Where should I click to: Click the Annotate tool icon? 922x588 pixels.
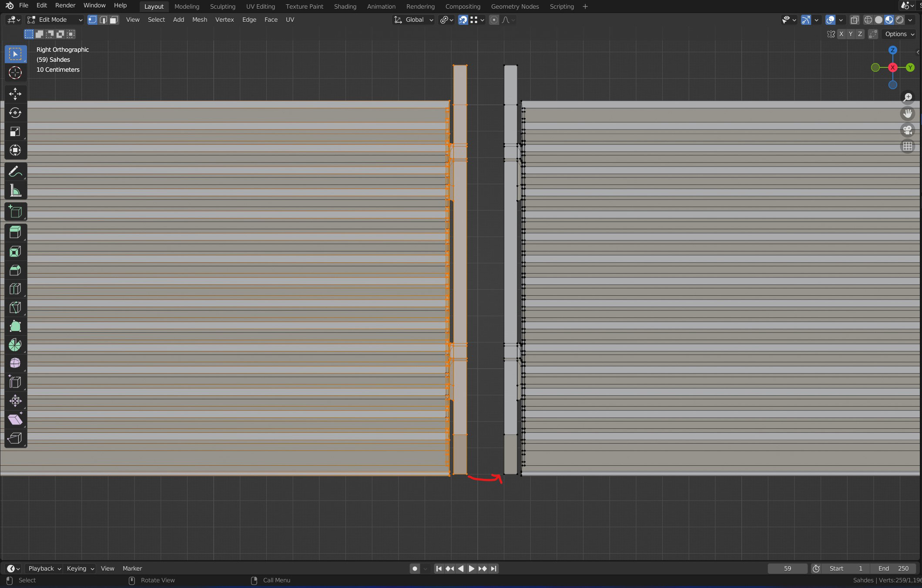coord(15,170)
